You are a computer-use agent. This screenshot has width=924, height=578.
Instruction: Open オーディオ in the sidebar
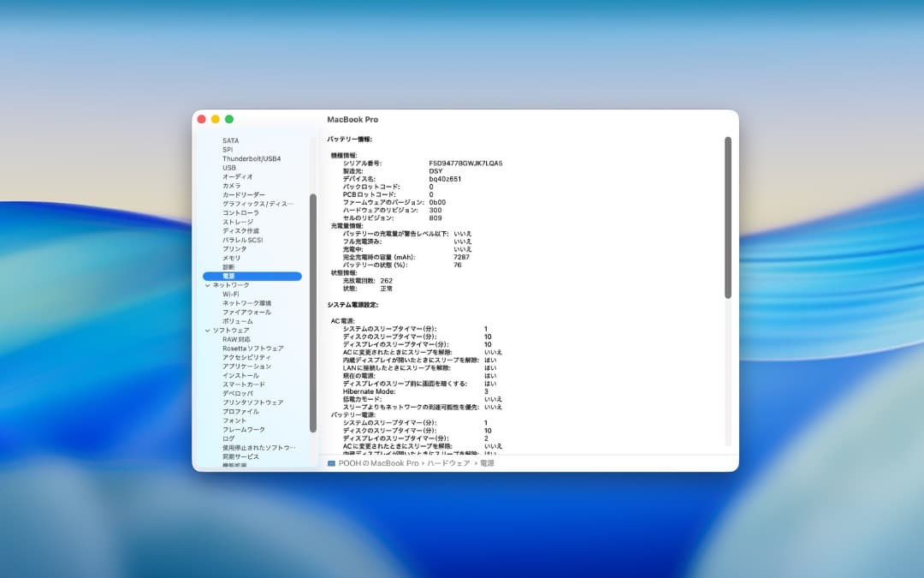pyautogui.click(x=238, y=177)
